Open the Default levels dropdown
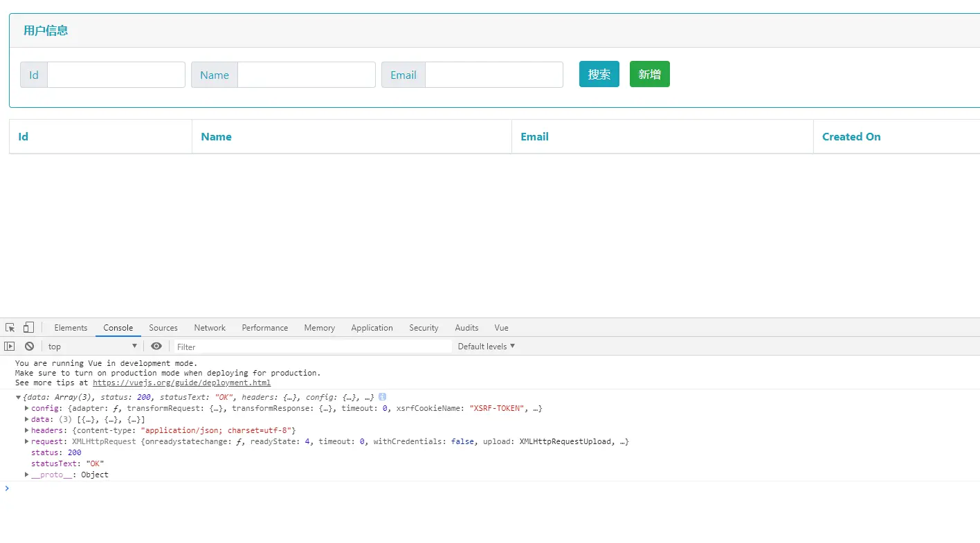Screen dimensions: 980x543 click(x=487, y=347)
